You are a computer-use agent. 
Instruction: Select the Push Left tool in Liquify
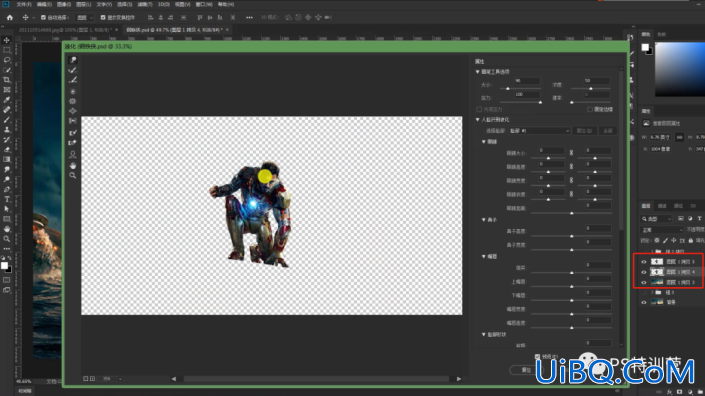point(73,121)
